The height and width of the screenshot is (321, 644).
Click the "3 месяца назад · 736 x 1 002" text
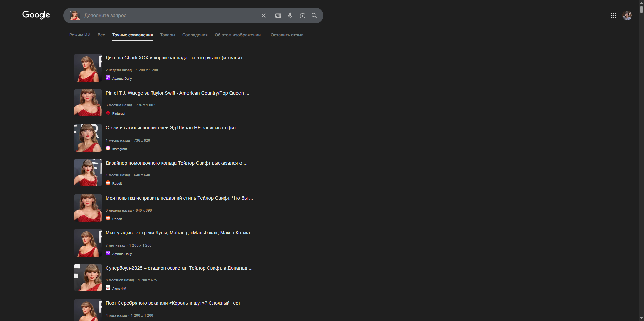(x=130, y=105)
